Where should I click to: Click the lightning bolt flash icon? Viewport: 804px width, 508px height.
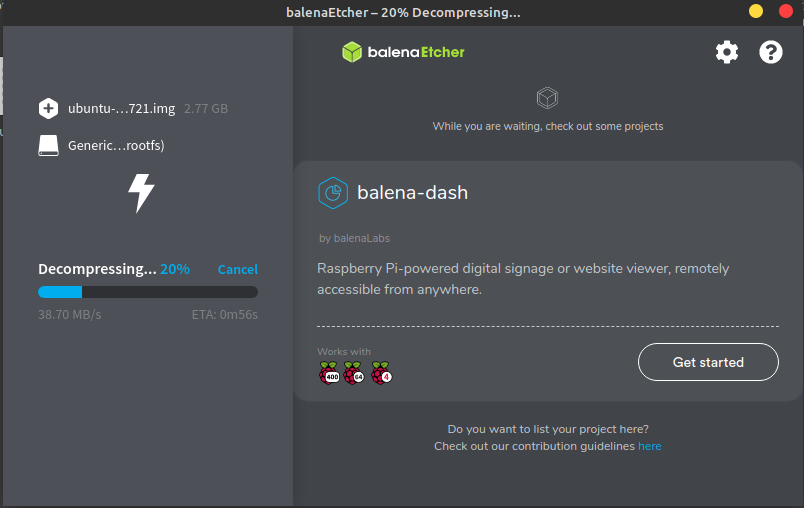coord(141,193)
